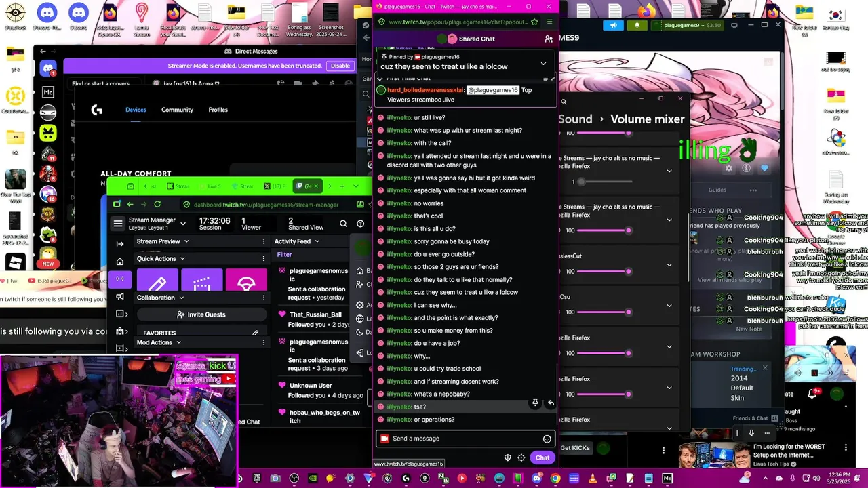868x488 pixels.
Task: Pin the highlighted 'tsa?' chat message
Action: [535, 403]
